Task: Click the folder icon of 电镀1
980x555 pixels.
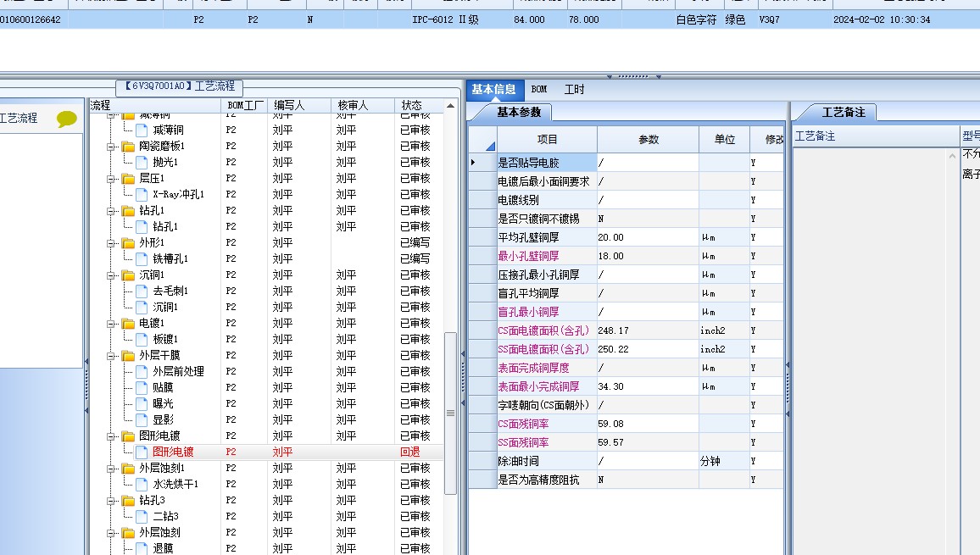Action: [128, 324]
